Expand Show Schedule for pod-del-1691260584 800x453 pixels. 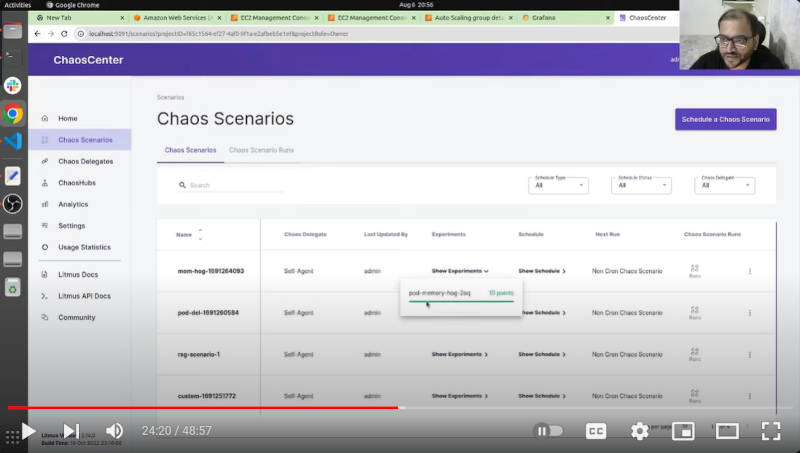pos(544,313)
